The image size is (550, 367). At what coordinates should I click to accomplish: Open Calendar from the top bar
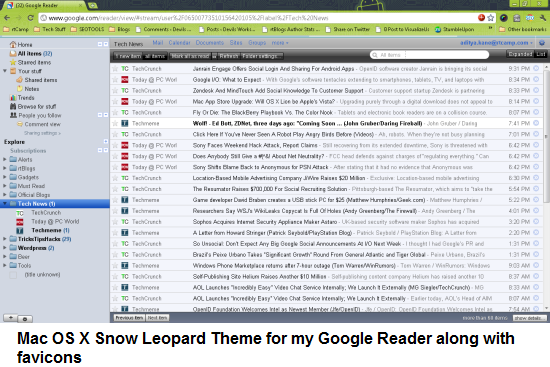tap(179, 42)
